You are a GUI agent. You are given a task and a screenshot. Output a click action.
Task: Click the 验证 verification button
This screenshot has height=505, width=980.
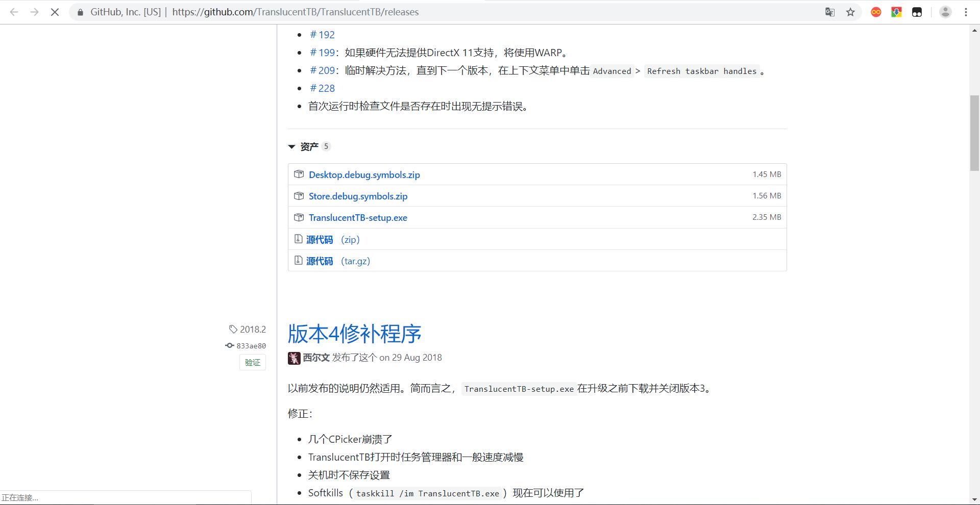click(252, 362)
